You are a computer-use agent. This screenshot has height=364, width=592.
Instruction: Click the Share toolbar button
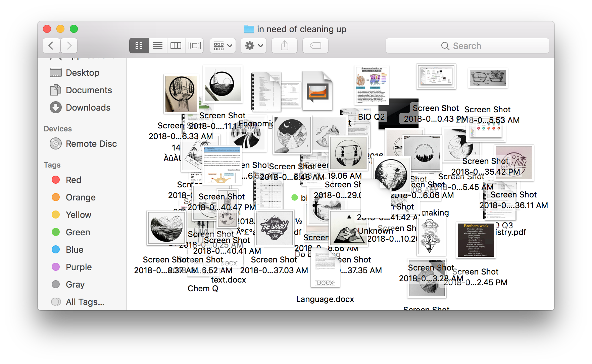pos(285,46)
